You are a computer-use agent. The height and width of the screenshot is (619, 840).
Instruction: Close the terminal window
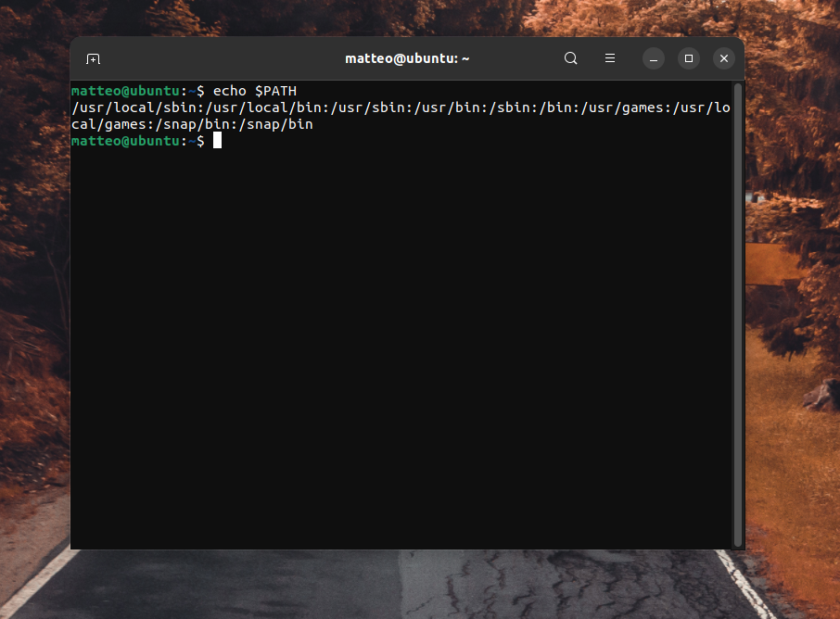[x=723, y=58]
